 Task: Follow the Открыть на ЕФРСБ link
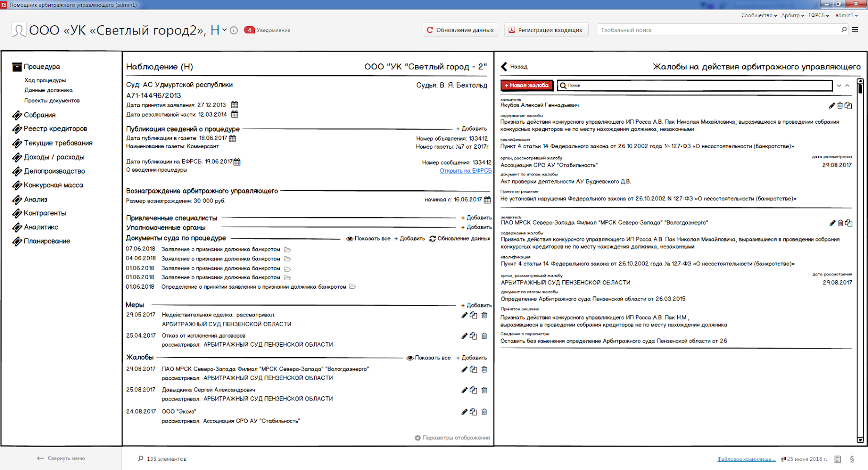click(465, 171)
